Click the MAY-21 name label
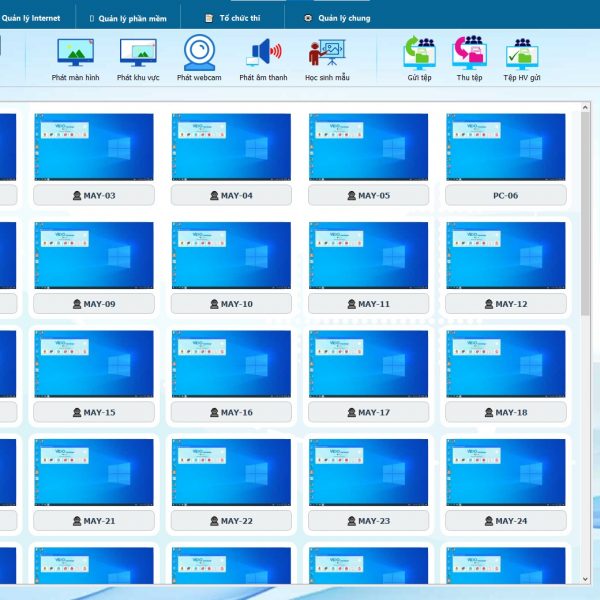Screen dimensions: 600x600 [x=94, y=521]
